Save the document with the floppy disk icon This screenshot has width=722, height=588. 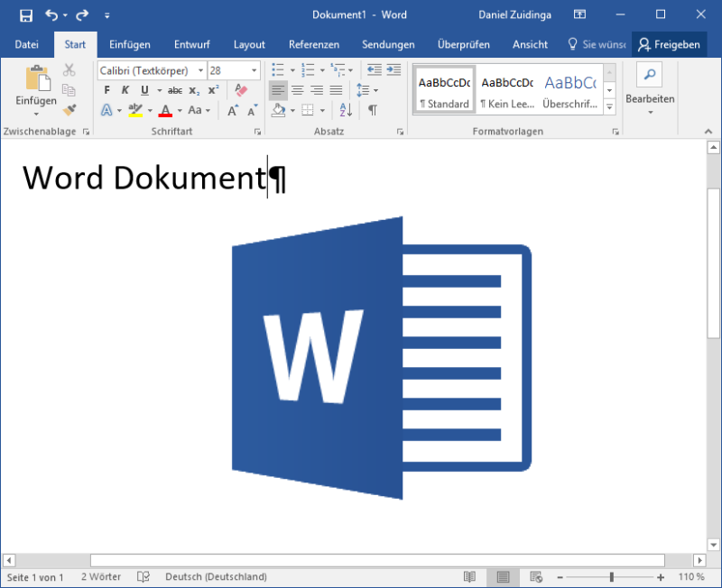point(26,15)
